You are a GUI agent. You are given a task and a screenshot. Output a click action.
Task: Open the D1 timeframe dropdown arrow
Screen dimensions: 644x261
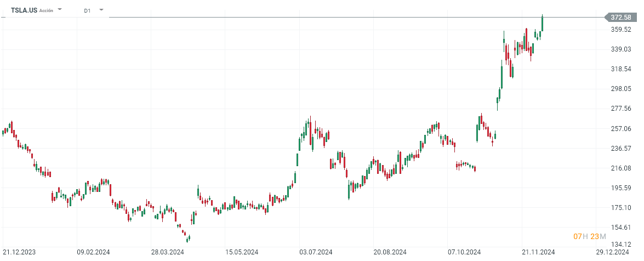(101, 10)
